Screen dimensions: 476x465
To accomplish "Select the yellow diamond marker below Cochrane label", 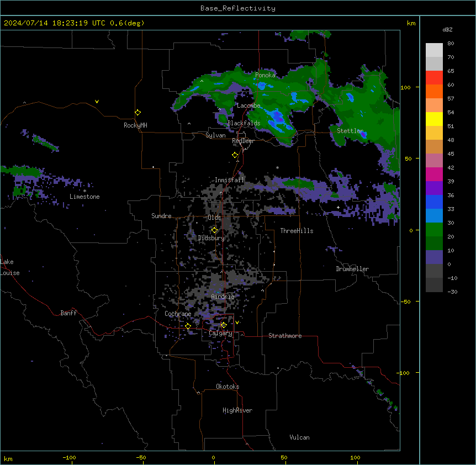I will pyautogui.click(x=188, y=326).
